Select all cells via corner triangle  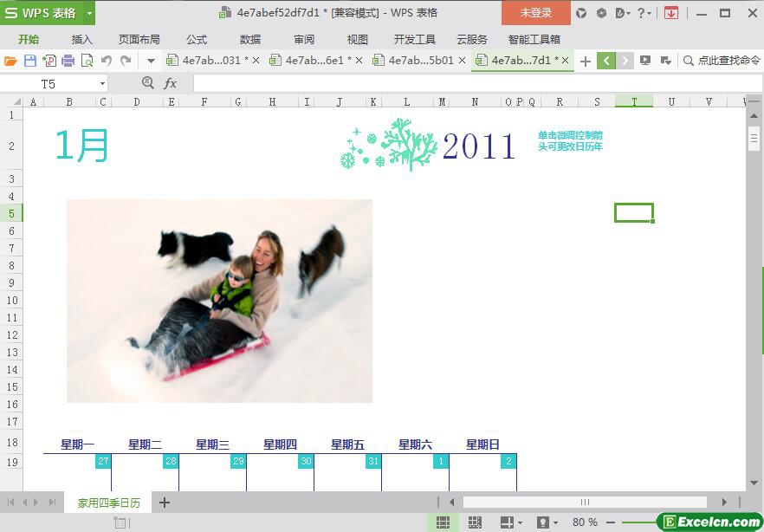(16, 102)
